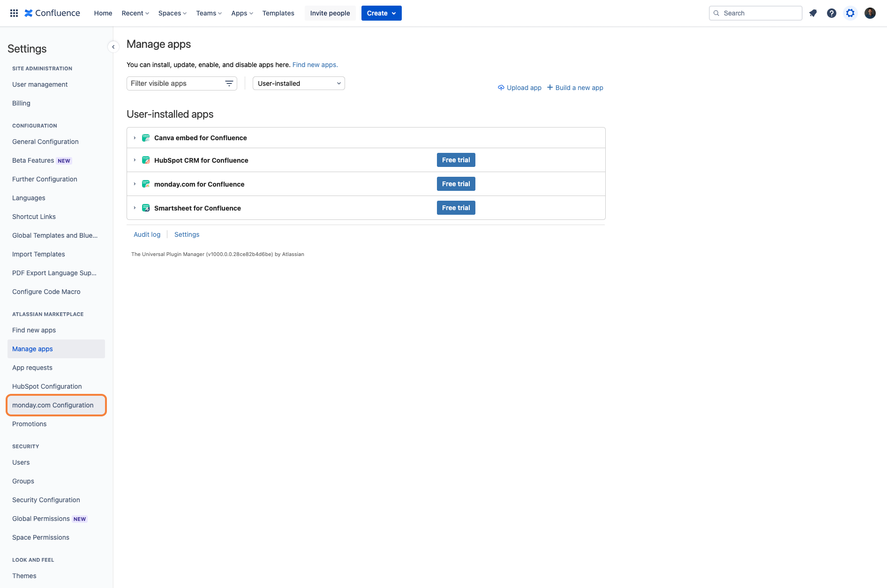887x588 pixels.
Task: Click the Invite people button
Action: coord(330,13)
